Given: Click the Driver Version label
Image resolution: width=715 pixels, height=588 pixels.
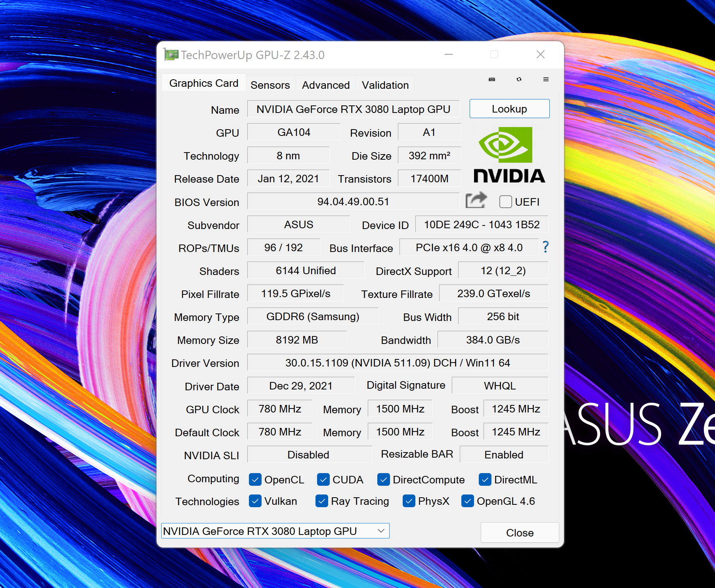Looking at the screenshot, I should coord(205,363).
